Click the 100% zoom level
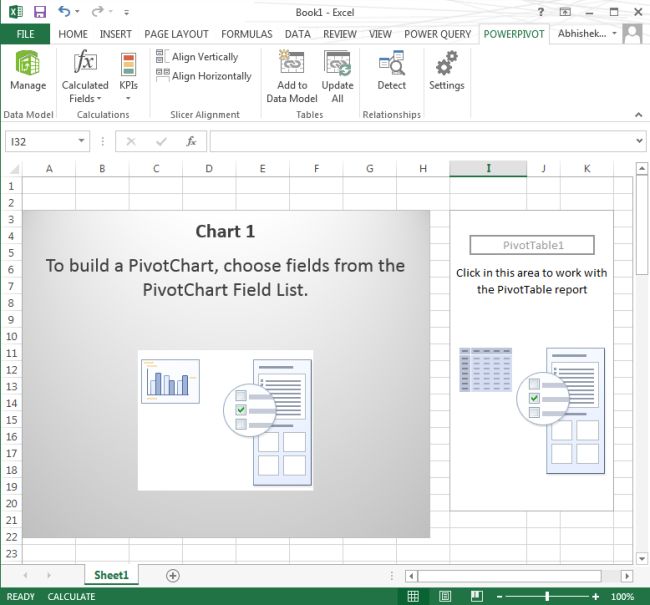 tap(622, 596)
